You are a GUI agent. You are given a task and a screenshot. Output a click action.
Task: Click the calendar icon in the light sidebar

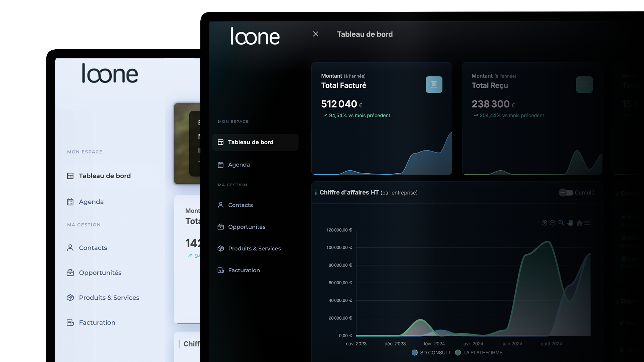coord(70,202)
